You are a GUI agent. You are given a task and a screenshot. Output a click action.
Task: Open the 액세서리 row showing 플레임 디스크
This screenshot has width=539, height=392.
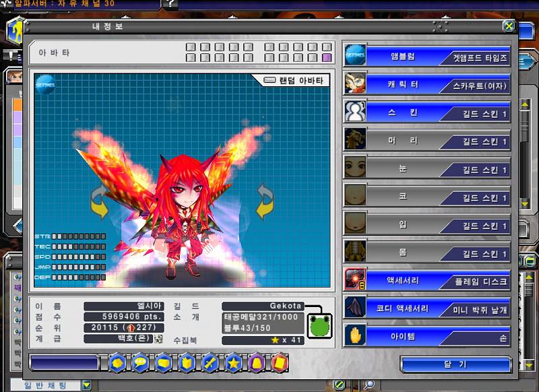(x=426, y=280)
